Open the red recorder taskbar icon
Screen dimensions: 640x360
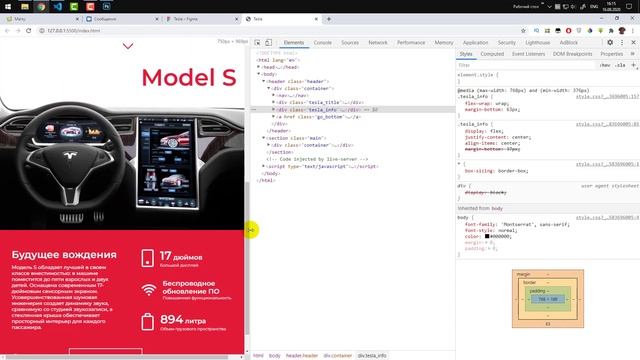pos(90,7)
